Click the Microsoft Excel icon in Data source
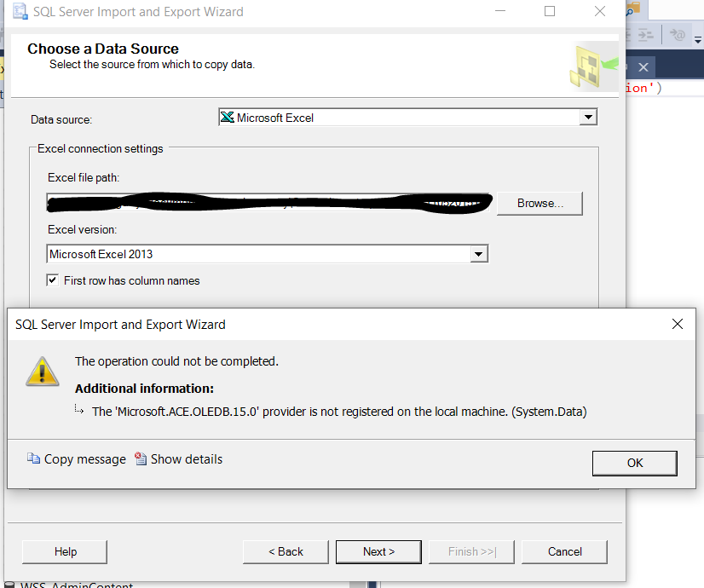Screen dimensions: 704x588 (228, 117)
